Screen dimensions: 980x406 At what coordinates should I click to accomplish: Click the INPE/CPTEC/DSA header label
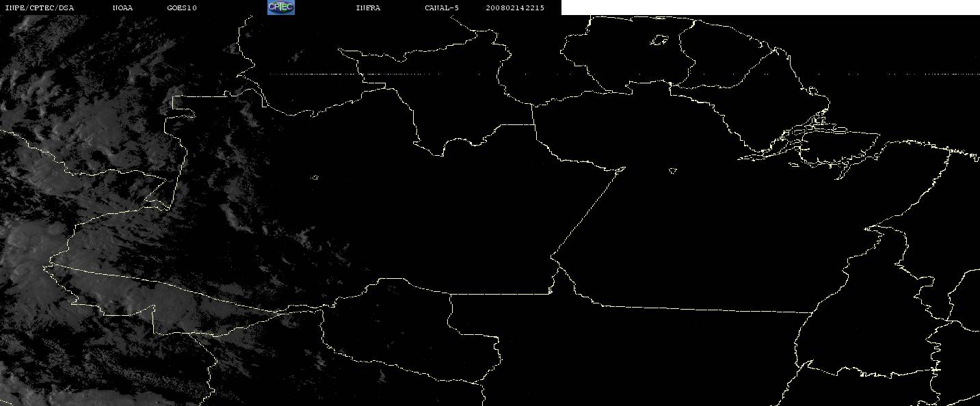click(39, 8)
